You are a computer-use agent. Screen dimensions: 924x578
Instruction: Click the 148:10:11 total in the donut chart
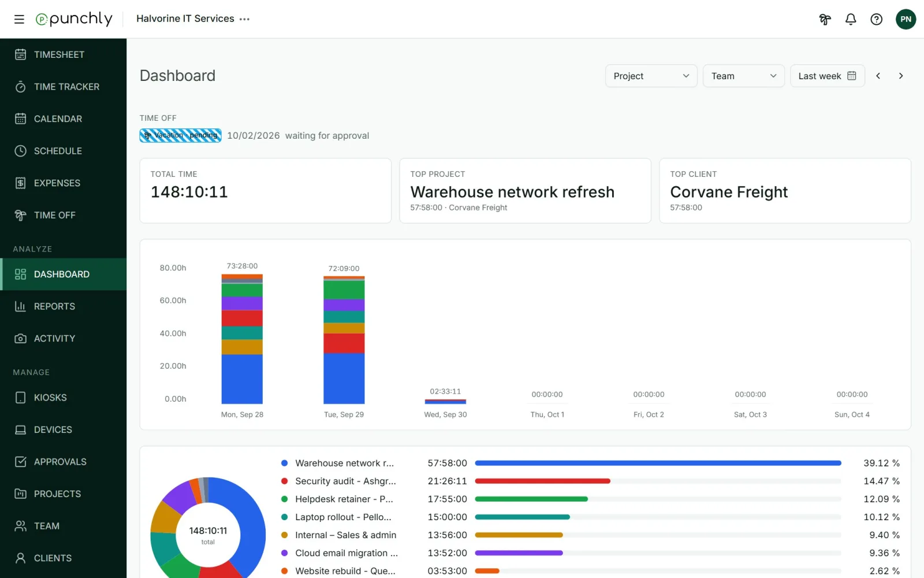[x=208, y=531]
